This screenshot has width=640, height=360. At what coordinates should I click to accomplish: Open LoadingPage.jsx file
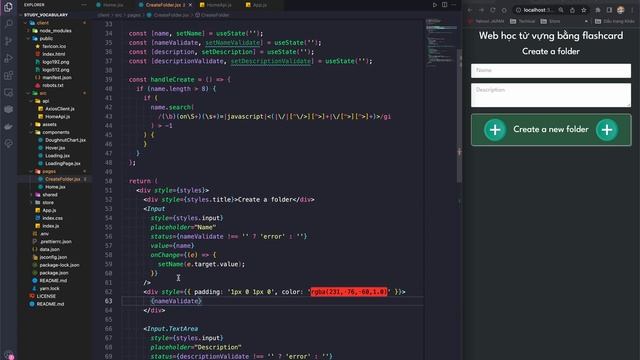tap(62, 164)
